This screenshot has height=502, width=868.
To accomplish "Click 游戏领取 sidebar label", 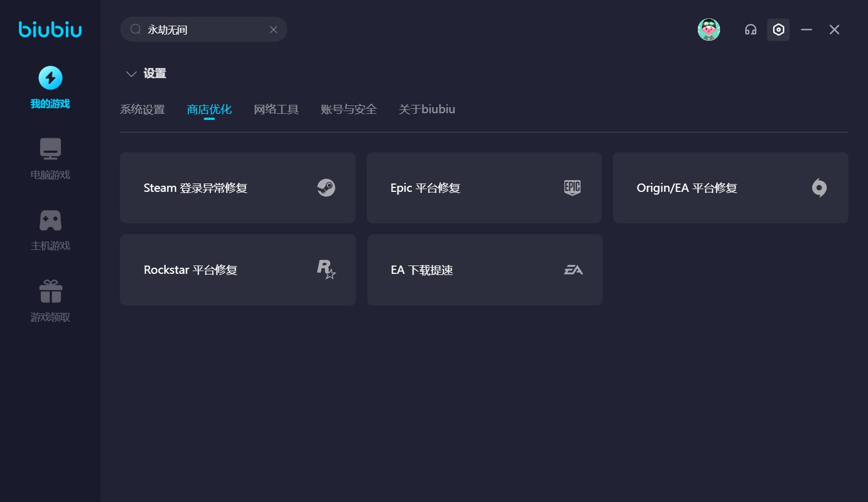I will pos(50,317).
